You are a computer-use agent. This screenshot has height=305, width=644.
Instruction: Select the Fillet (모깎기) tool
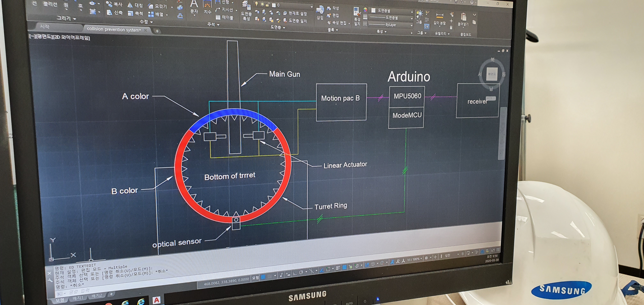click(x=158, y=6)
